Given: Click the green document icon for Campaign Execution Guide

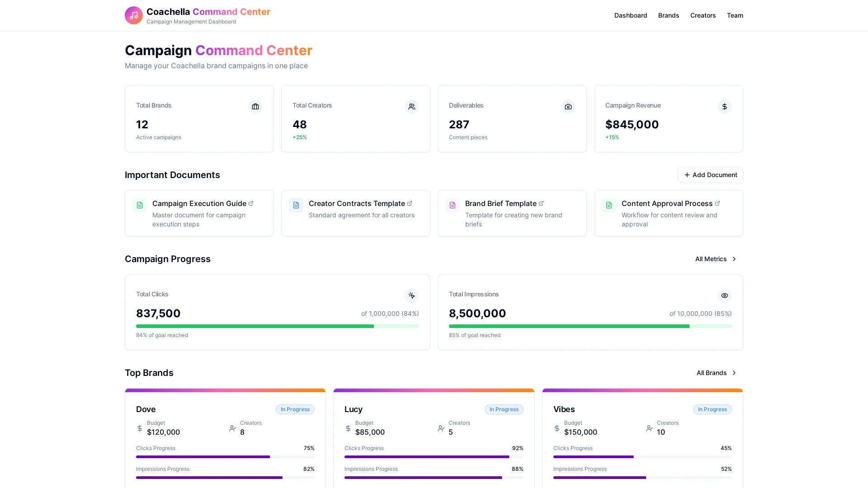Looking at the screenshot, I should click(x=140, y=205).
